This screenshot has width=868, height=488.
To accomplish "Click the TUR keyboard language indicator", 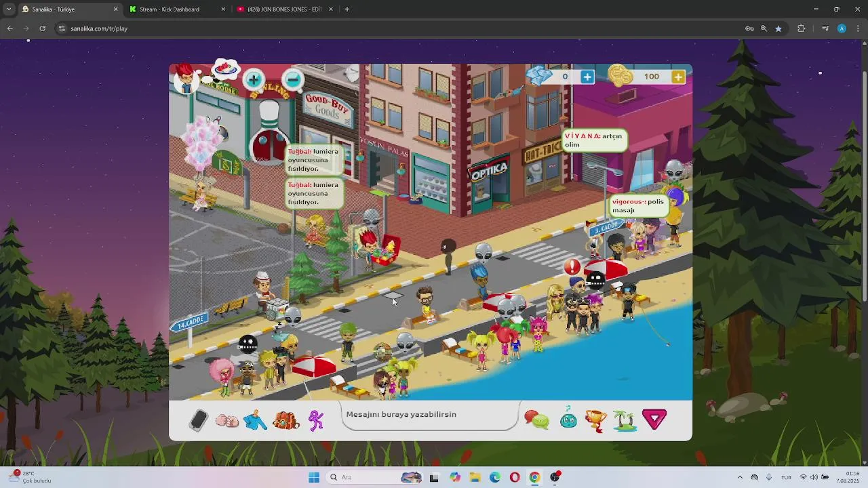I will point(787,477).
